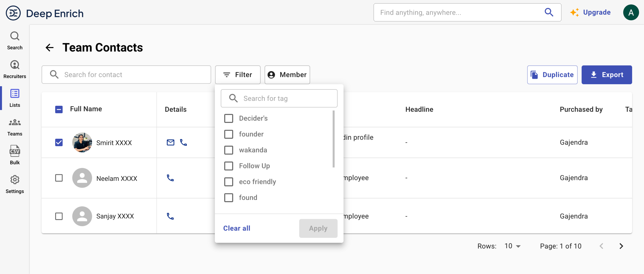Click the tag list scrollbar
This screenshot has width=644, height=274.
pos(333,139)
